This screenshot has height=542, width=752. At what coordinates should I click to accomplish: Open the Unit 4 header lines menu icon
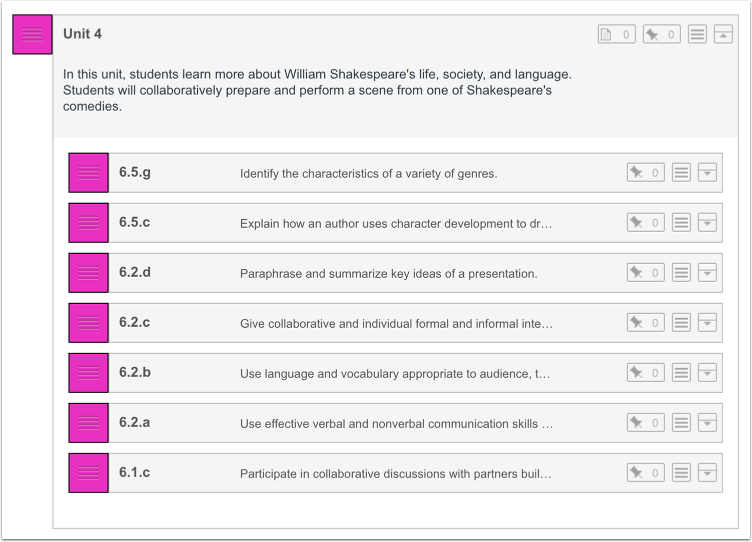pyautogui.click(x=697, y=35)
